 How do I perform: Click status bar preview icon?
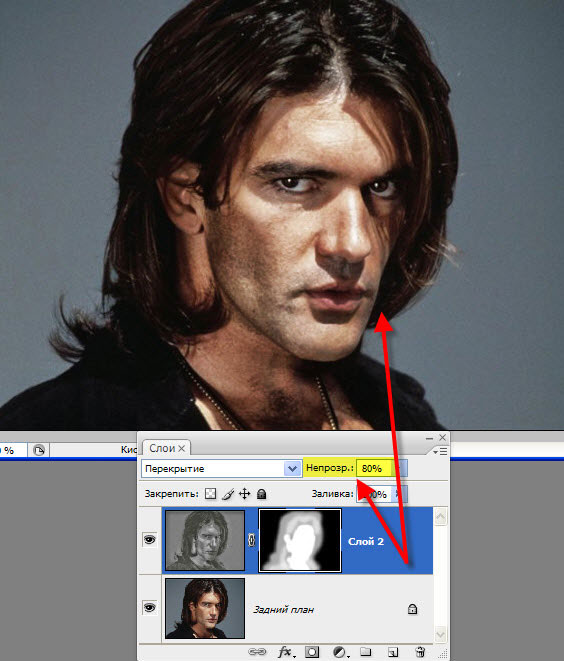pos(39,450)
